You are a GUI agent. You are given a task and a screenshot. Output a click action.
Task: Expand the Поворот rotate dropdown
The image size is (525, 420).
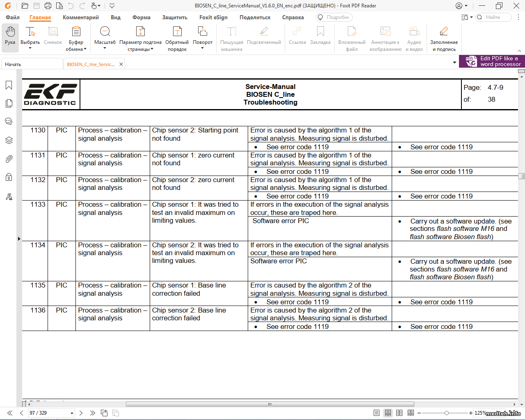(x=203, y=48)
